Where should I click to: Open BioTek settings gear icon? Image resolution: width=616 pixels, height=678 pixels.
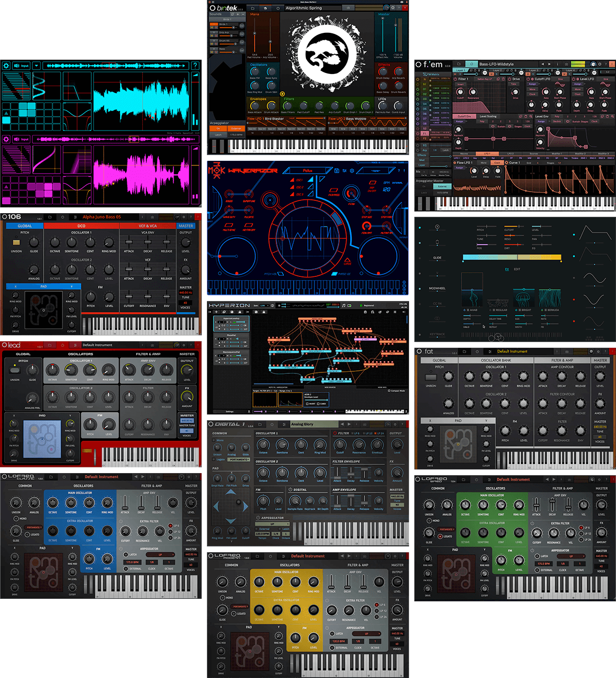tap(393, 8)
